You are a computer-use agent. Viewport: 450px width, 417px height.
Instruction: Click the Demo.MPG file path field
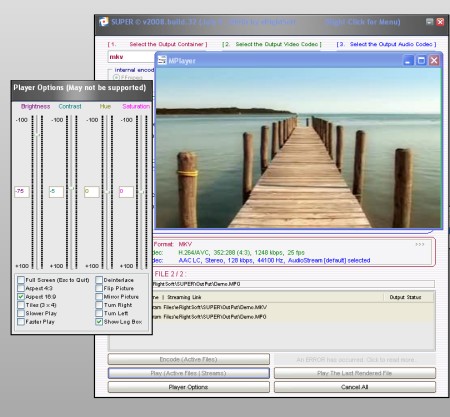293,284
